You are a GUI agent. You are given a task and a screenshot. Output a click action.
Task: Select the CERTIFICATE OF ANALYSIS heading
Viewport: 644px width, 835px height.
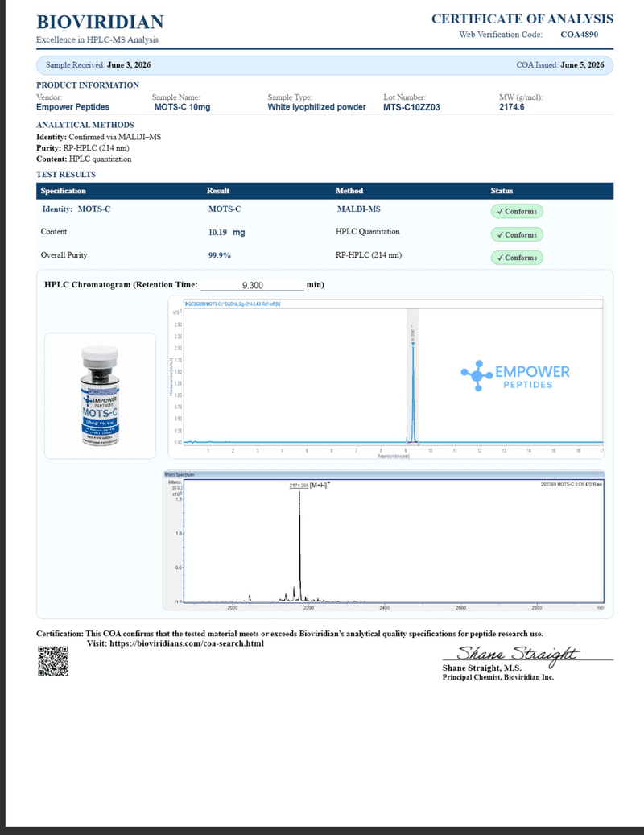522,19
